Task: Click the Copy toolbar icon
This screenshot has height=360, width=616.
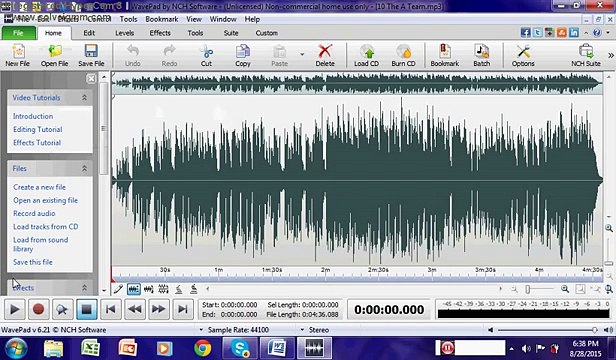Action: 243,55
